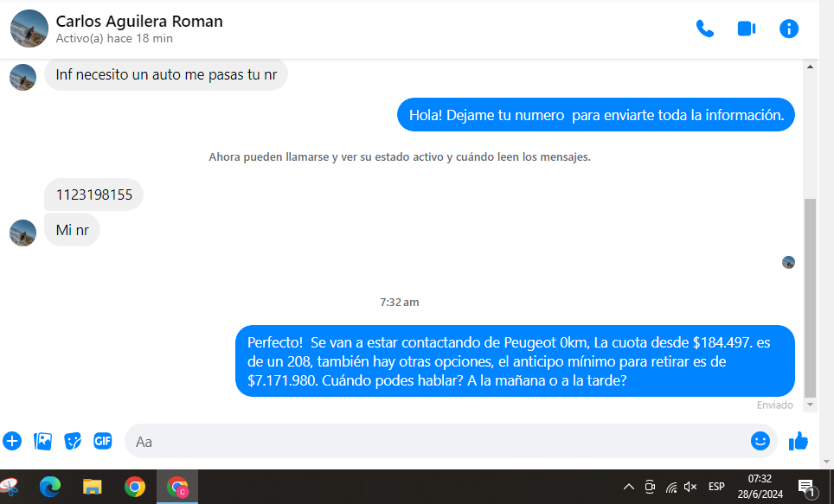Open the plus more actions menu
Image resolution: width=834 pixels, height=504 pixels.
coord(12,441)
